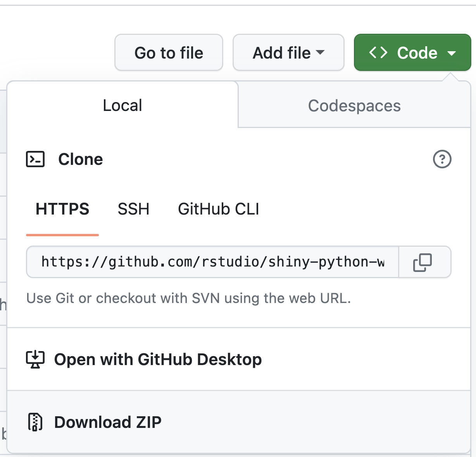Click the Clone heading text
476x457 pixels.
81,159
